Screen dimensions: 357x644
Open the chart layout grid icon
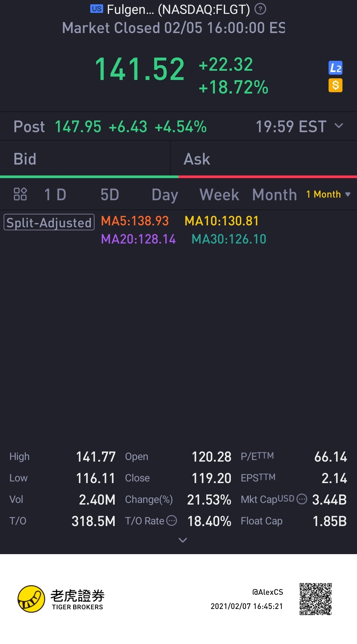pos(20,194)
